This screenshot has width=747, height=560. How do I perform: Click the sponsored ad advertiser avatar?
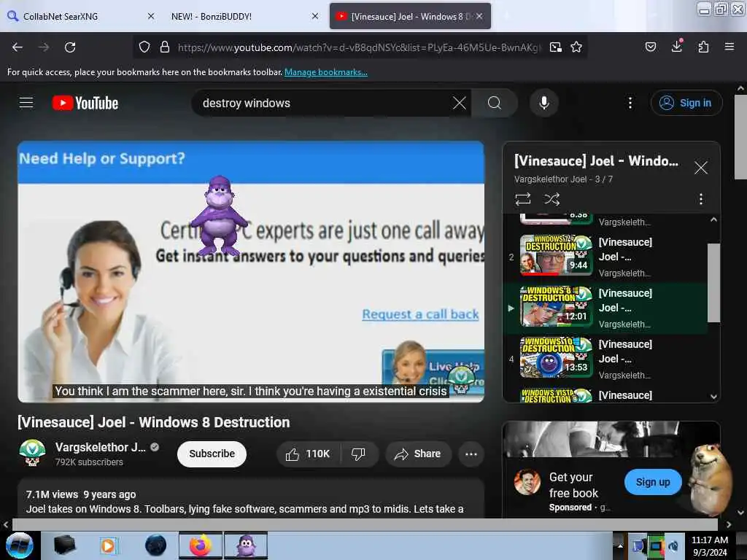tap(527, 482)
